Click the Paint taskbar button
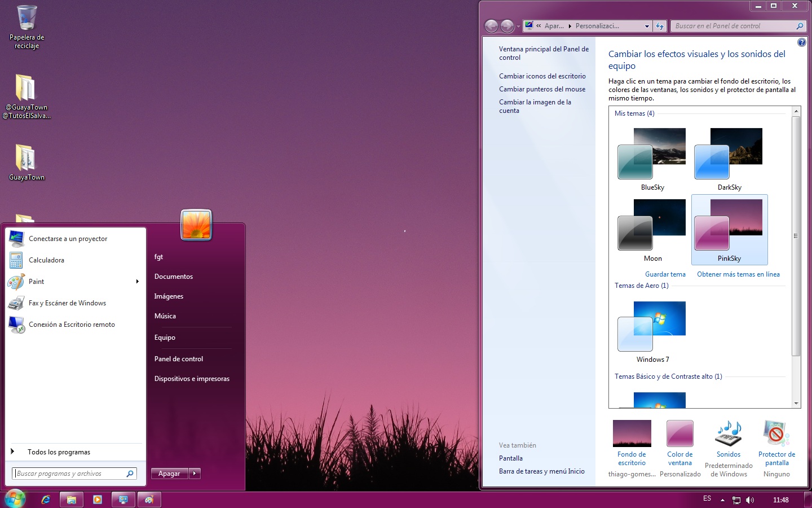The image size is (812, 508). click(149, 500)
